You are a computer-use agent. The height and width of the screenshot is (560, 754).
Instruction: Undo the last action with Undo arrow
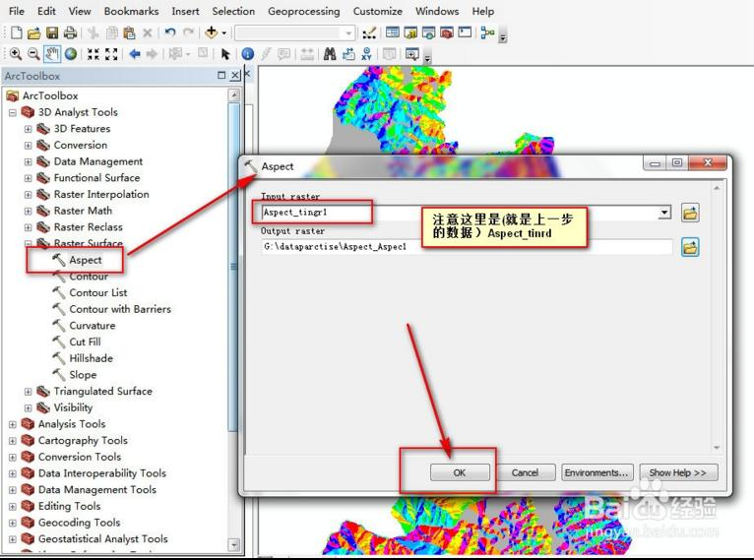pos(169,32)
